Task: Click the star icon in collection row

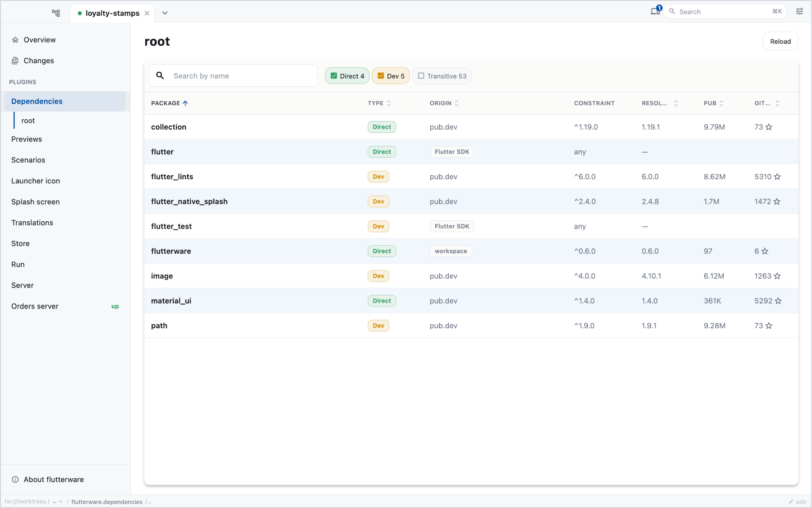Action: 769,127
